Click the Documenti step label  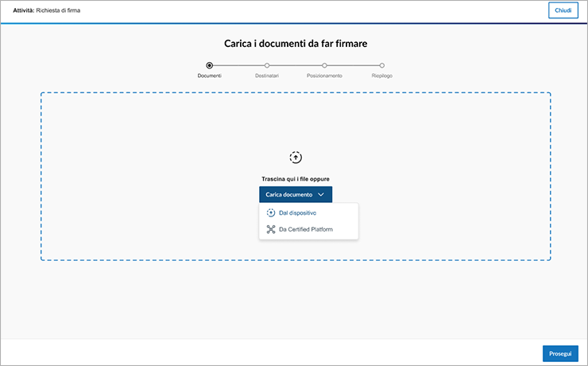(x=210, y=76)
